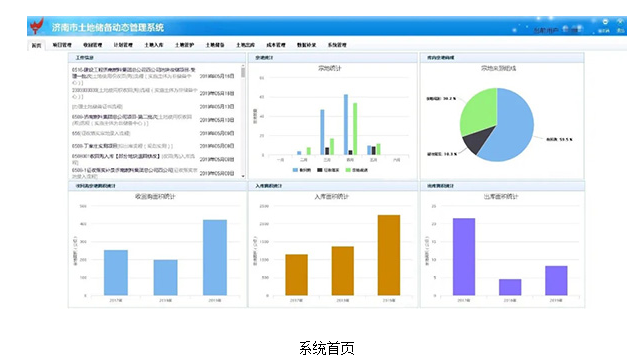Click the work task list scrollbar thumb
The height and width of the screenshot is (362, 641).
[243, 73]
